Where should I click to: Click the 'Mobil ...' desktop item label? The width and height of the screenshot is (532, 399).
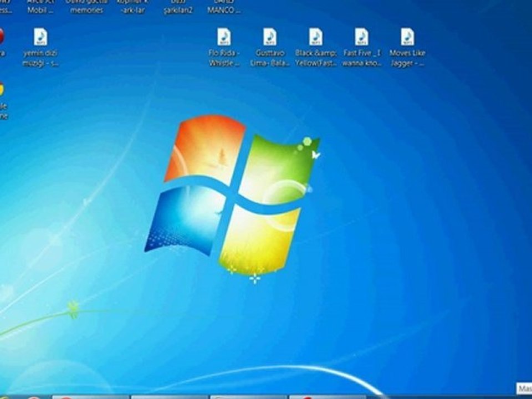coord(40,10)
